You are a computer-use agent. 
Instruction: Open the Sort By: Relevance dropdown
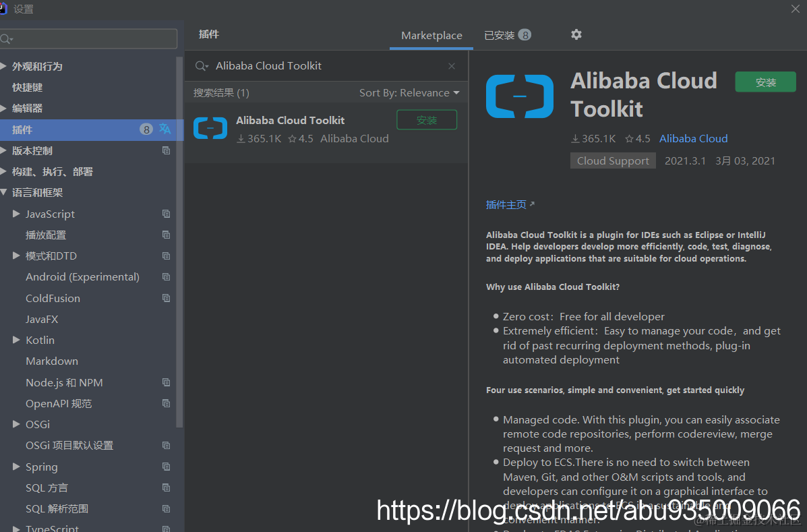tap(409, 92)
